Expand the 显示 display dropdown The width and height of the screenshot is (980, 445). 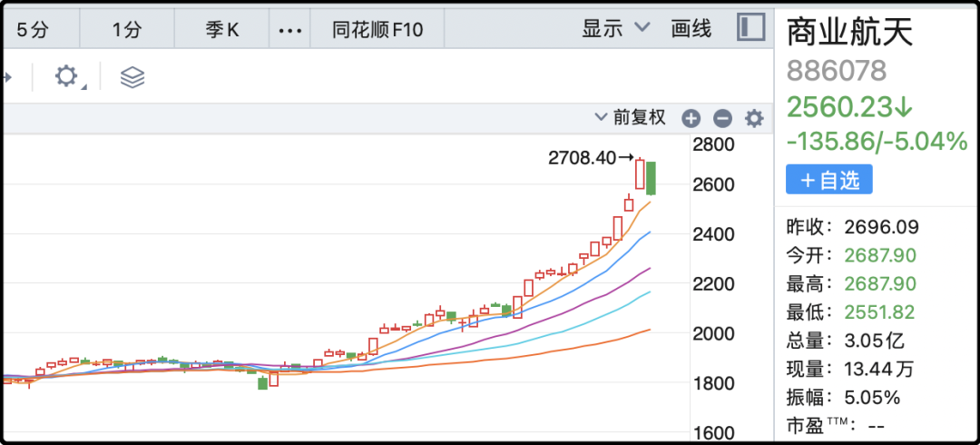click(616, 28)
